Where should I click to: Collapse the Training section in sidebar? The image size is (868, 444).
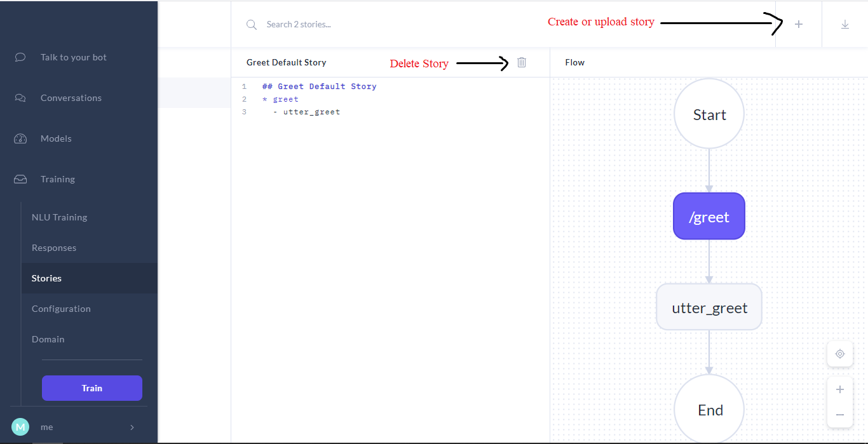pos(57,179)
